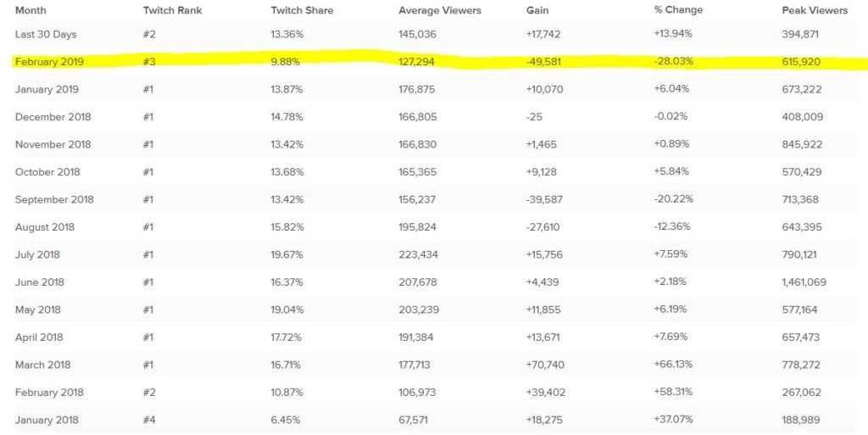Select the % Change column header
The image size is (868, 435).
click(678, 11)
